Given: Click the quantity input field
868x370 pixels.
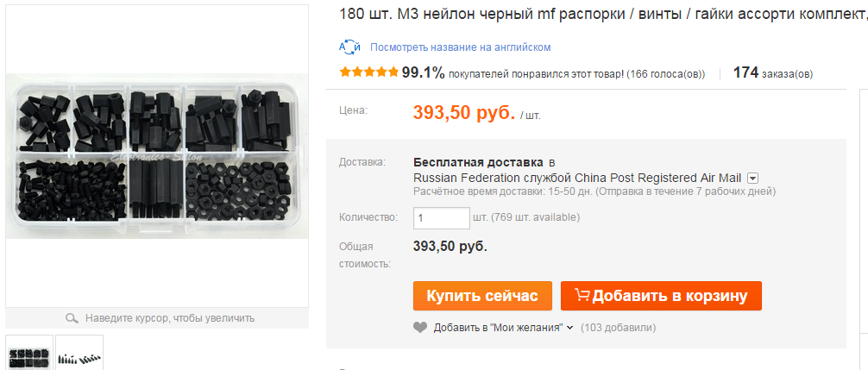Looking at the screenshot, I should point(441,218).
